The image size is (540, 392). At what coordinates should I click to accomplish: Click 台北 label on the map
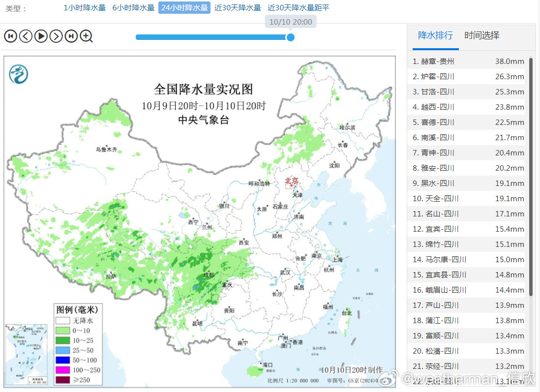[x=347, y=313]
